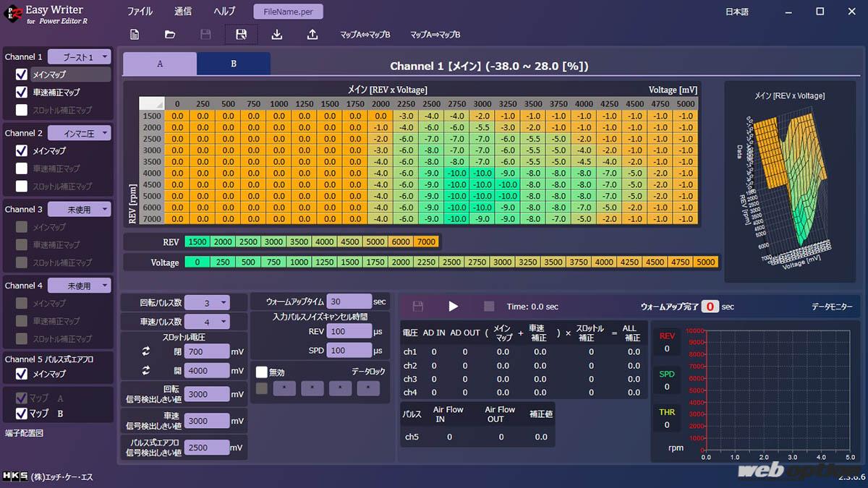Switch to map tab B

234,64
